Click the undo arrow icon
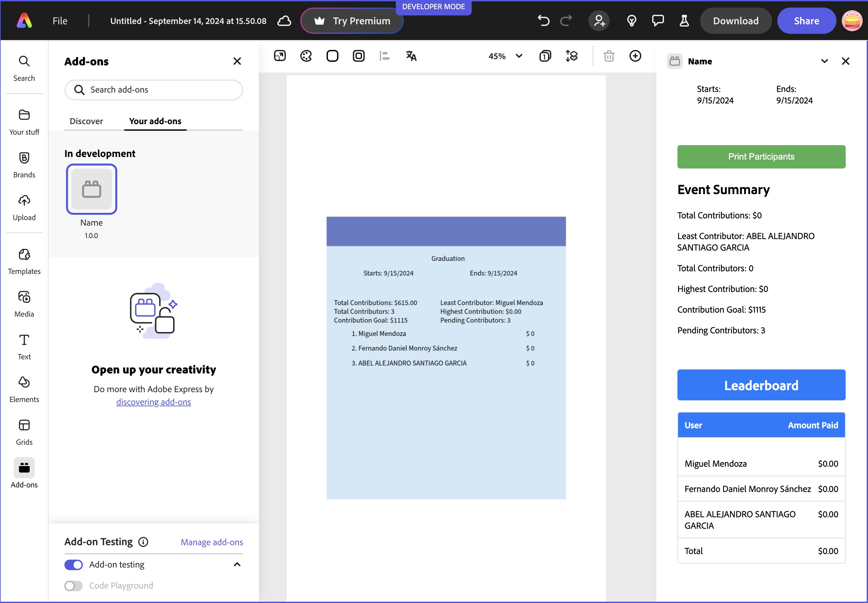Image resolution: width=868 pixels, height=603 pixels. [543, 20]
